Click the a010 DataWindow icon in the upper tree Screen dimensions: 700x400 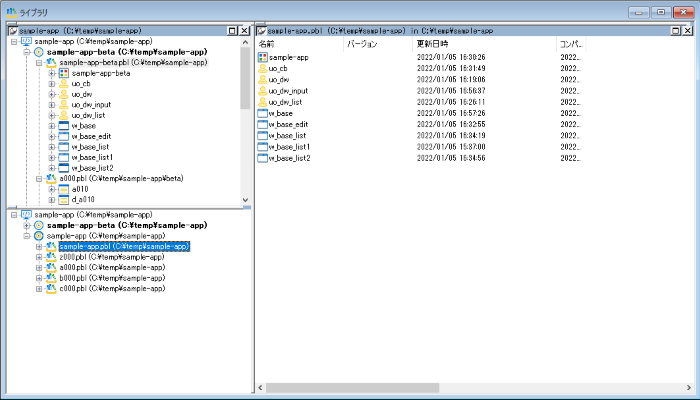pos(64,189)
